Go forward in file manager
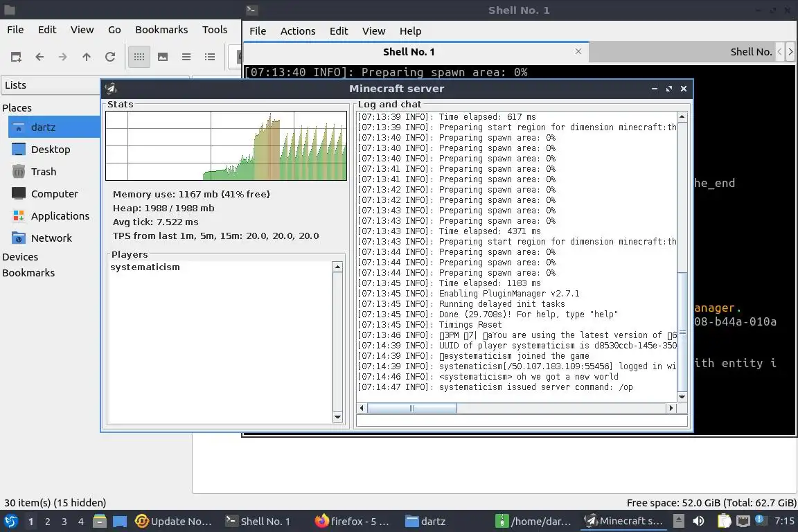The width and height of the screenshot is (798, 532). click(62, 57)
